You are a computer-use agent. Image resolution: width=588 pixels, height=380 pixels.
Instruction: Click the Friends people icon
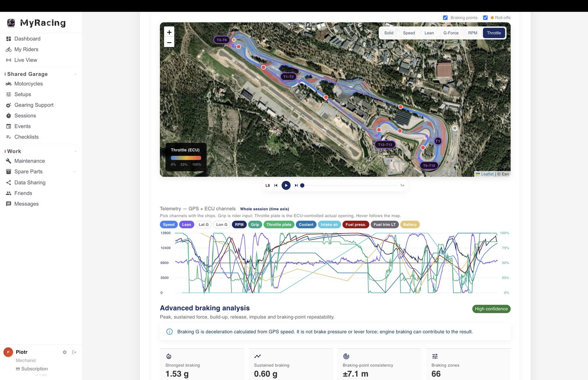[8, 193]
